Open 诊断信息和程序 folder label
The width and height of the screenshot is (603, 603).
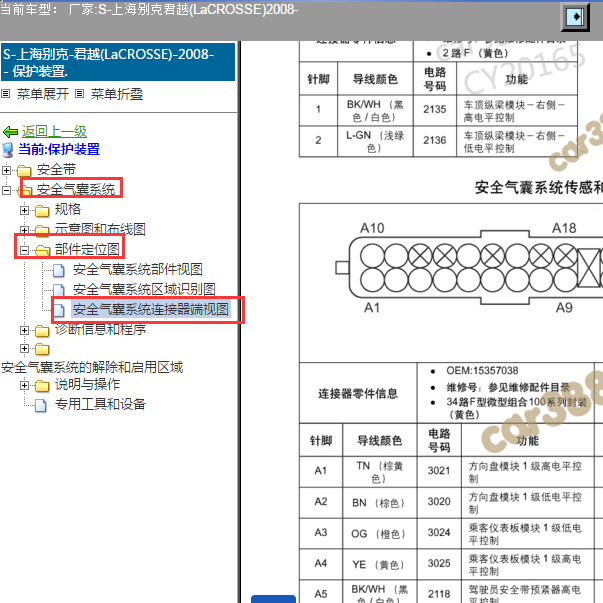[100, 329]
